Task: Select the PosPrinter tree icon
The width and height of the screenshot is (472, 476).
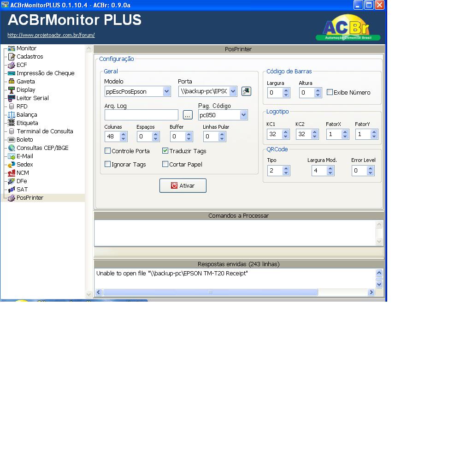Action: pos(12,198)
